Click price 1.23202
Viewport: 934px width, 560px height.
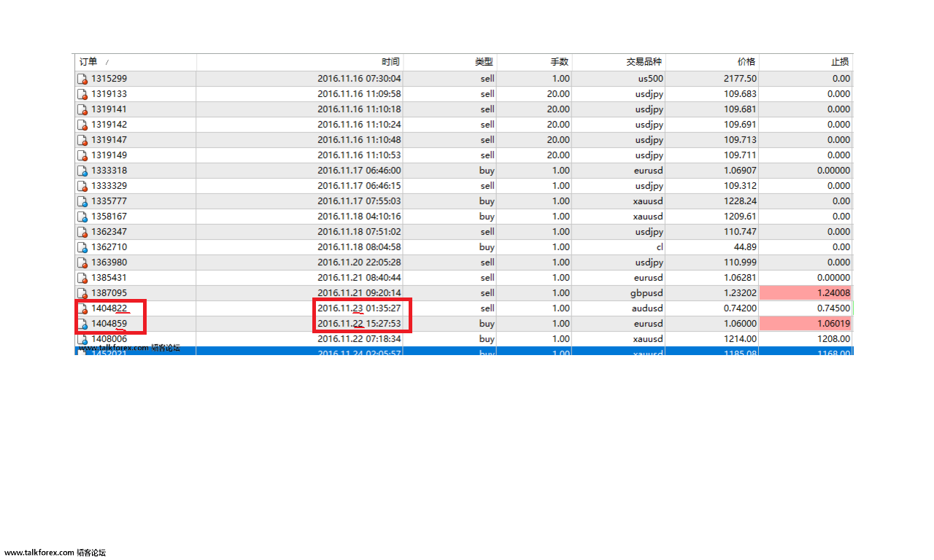pyautogui.click(x=740, y=293)
